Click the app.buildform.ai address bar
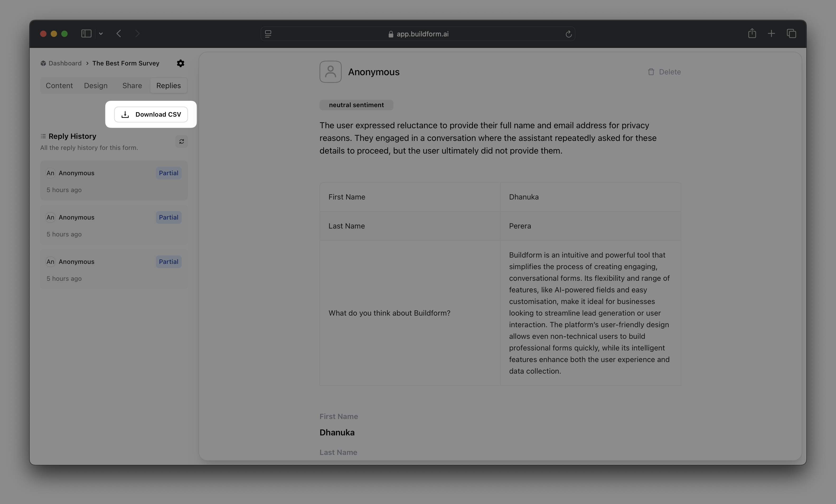 click(418, 34)
